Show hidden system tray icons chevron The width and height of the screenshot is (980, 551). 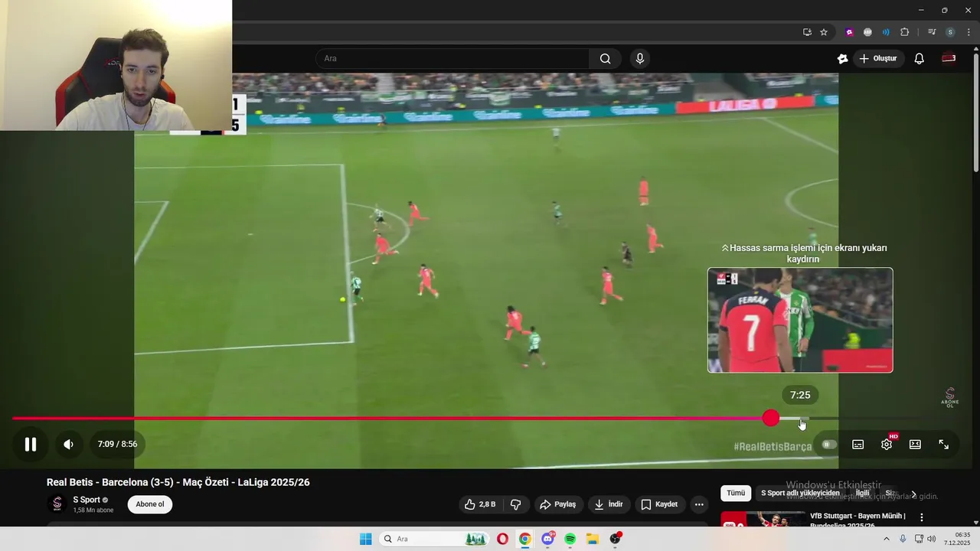pos(887,539)
